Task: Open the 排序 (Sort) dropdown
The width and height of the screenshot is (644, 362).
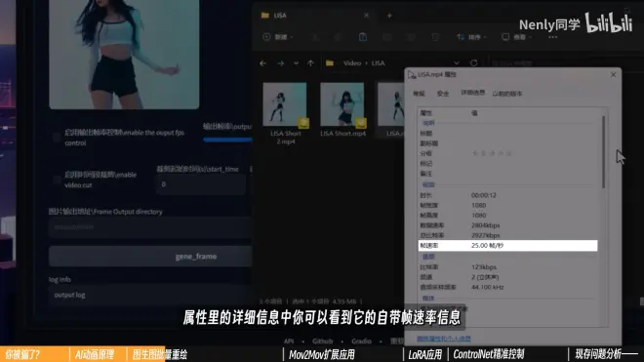Action: click(471, 37)
